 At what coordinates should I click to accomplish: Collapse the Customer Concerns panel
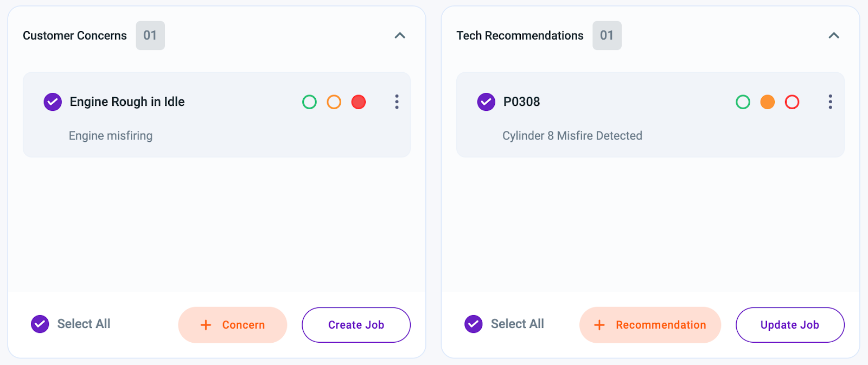pyautogui.click(x=400, y=35)
